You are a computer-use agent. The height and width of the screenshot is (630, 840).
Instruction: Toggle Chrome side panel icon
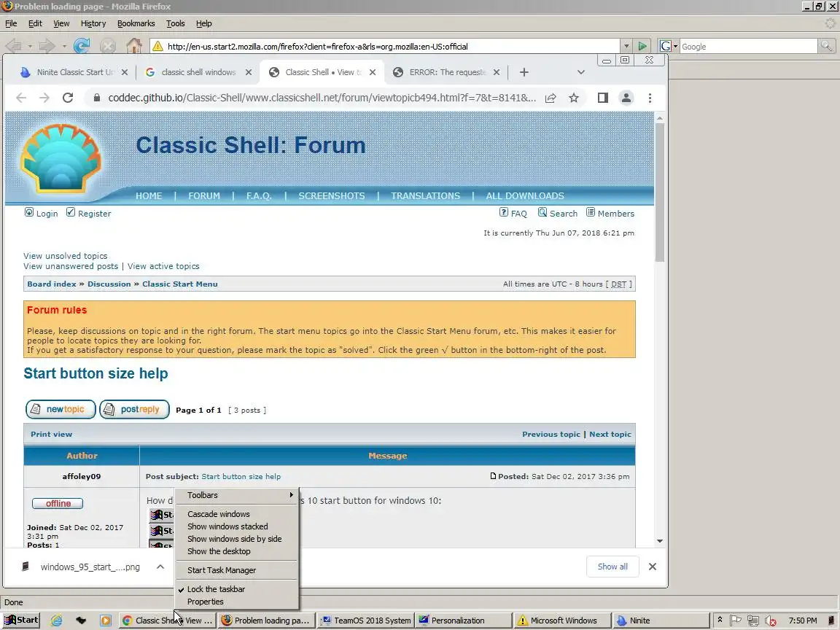pos(603,98)
